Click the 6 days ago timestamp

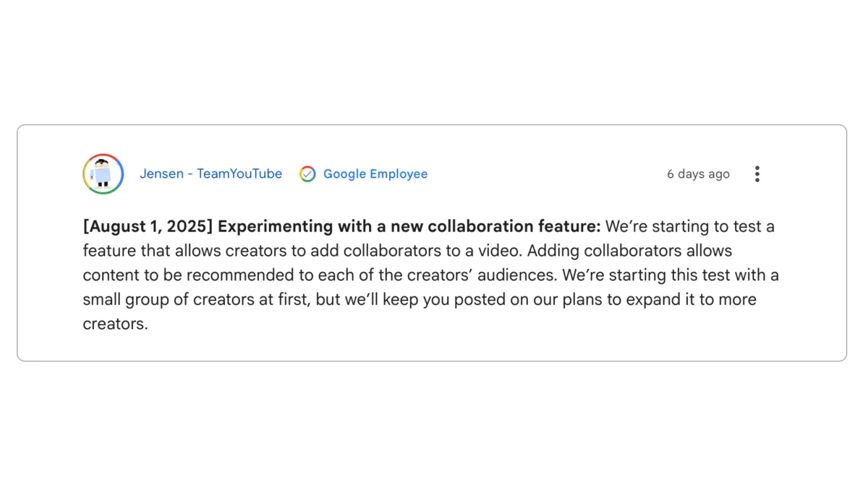pos(697,174)
